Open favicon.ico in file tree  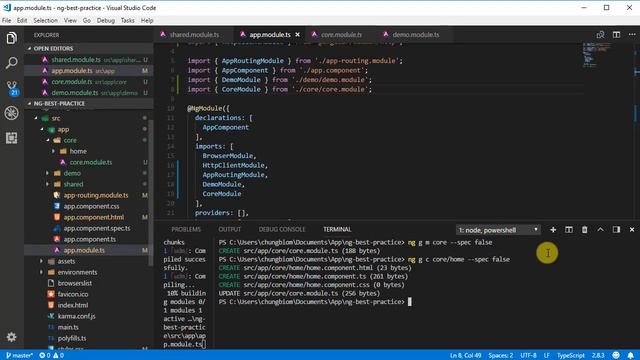73,294
